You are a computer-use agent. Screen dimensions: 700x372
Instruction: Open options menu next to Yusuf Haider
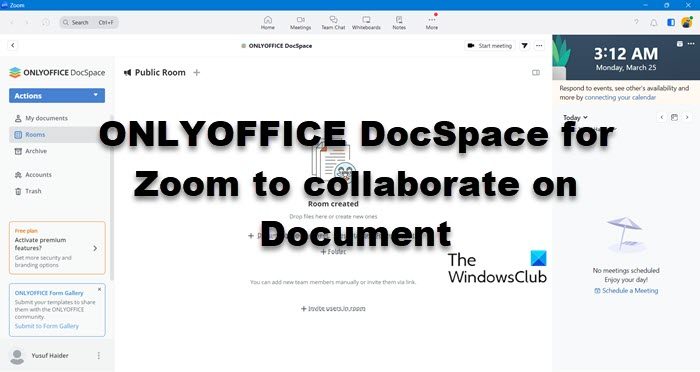(x=99, y=355)
